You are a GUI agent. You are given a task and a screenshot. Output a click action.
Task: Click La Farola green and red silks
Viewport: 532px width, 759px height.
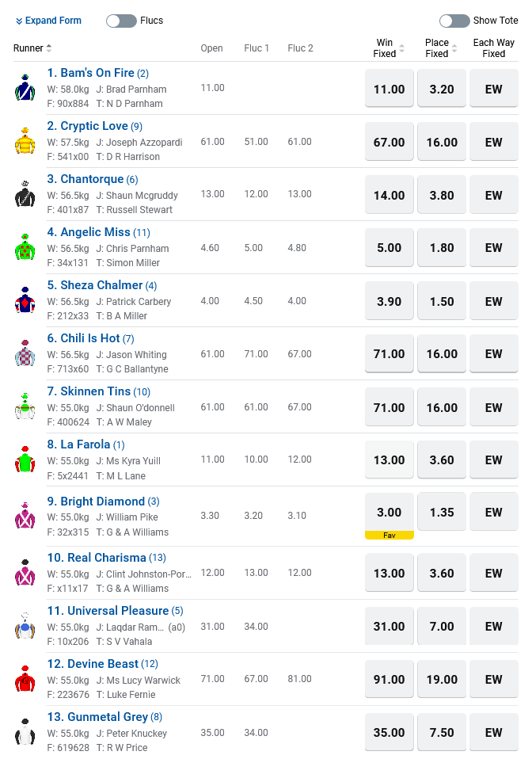[25, 460]
